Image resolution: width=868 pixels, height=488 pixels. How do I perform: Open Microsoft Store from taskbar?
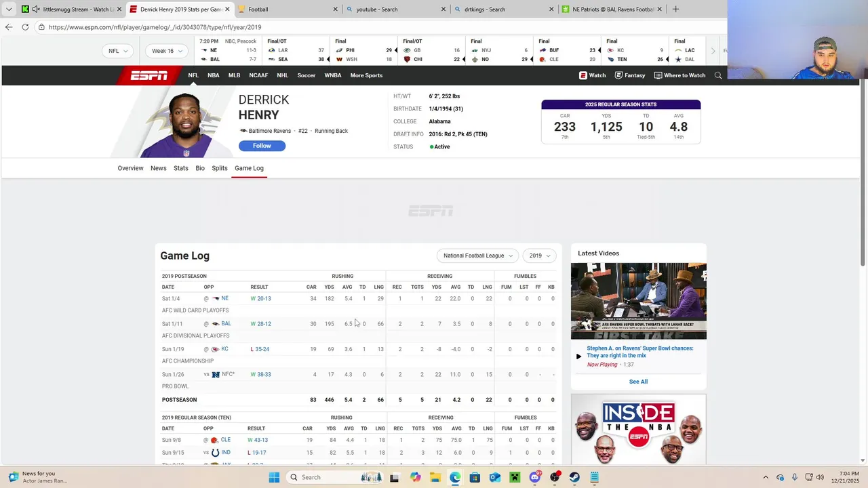coord(475,477)
